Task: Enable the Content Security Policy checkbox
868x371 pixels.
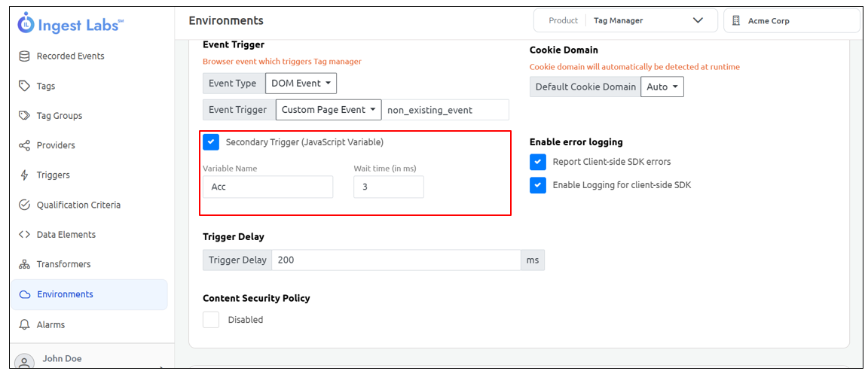Action: [x=211, y=320]
